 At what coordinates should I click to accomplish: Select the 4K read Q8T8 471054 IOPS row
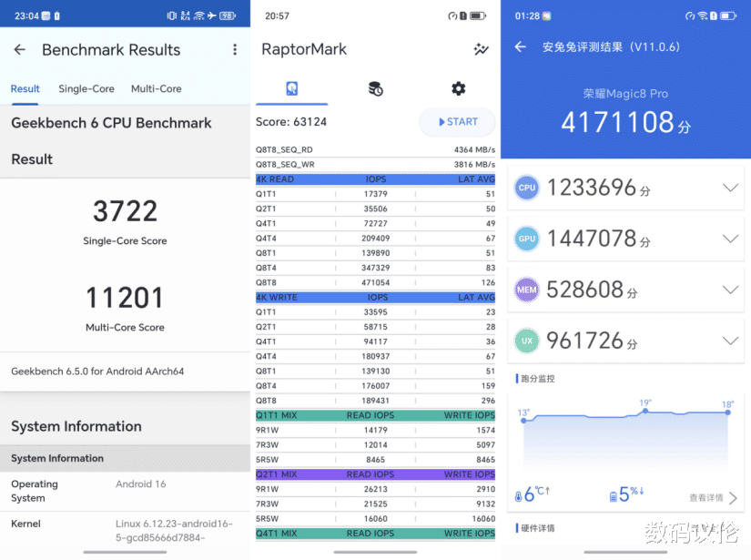pyautogui.click(x=375, y=282)
